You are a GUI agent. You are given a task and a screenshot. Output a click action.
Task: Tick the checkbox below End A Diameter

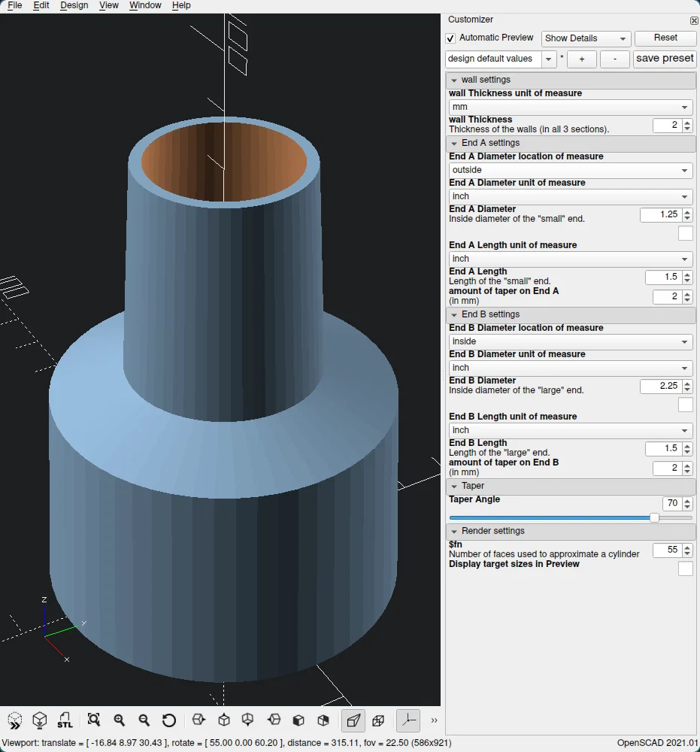686,234
